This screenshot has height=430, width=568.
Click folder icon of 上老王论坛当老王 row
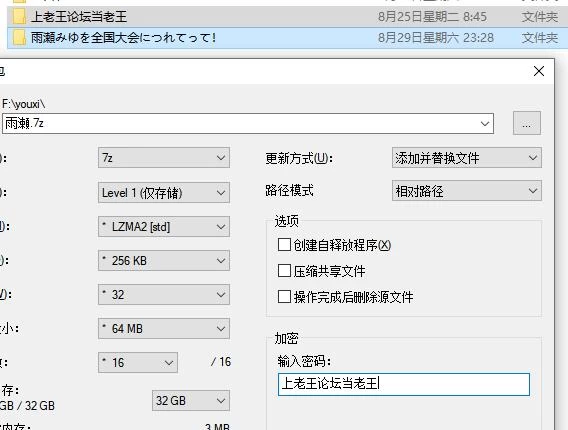pos(19,17)
